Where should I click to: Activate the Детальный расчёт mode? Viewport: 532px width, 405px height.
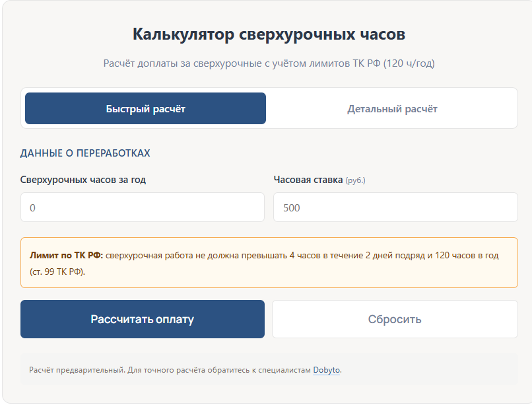coord(392,108)
